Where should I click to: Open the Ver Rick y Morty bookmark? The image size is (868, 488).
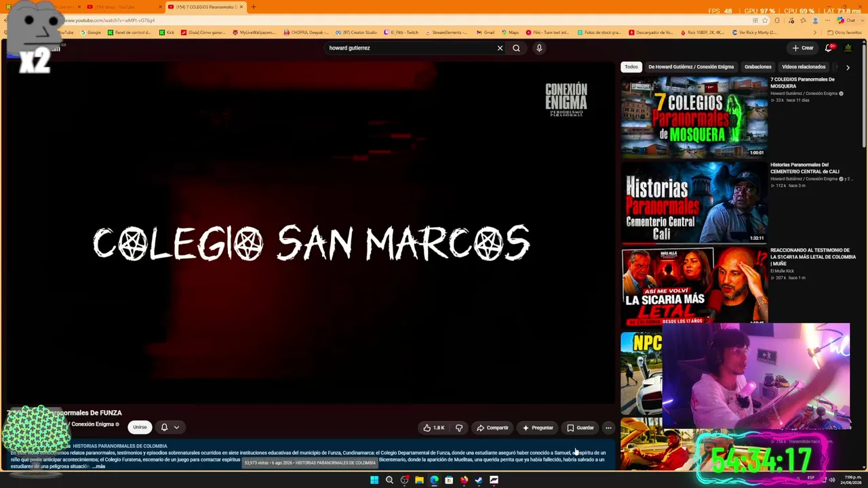[x=754, y=33]
